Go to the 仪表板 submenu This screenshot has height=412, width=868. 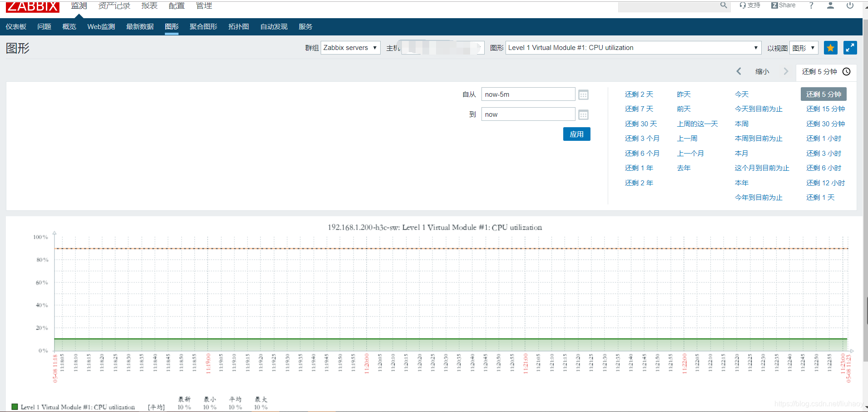[x=16, y=27]
